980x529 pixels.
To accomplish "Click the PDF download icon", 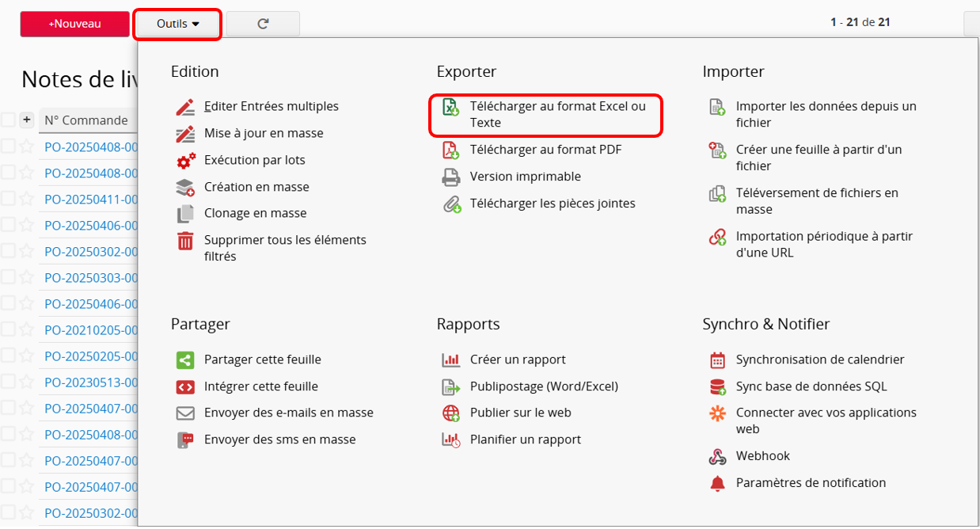I will pyautogui.click(x=450, y=150).
